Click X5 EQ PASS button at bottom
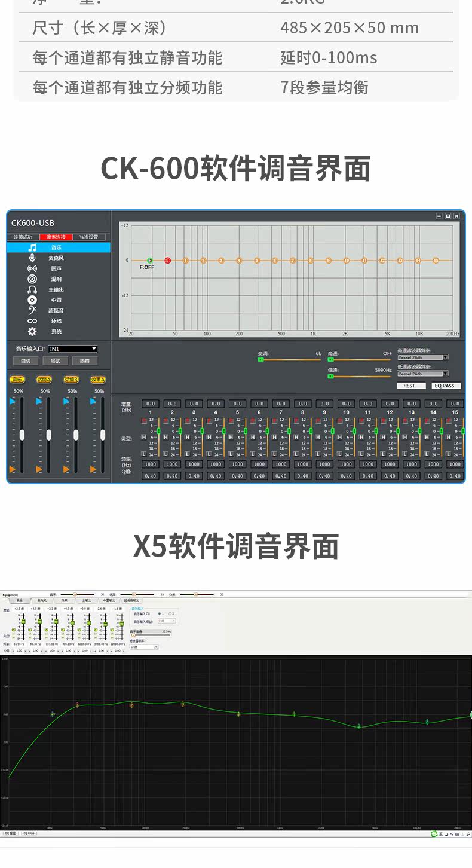The width and height of the screenshot is (472, 868). (x=28, y=833)
